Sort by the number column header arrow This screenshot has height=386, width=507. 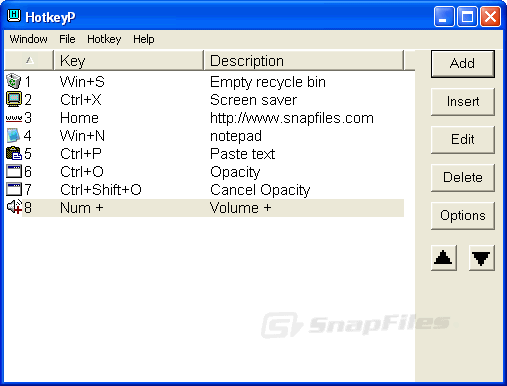pyautogui.click(x=29, y=60)
